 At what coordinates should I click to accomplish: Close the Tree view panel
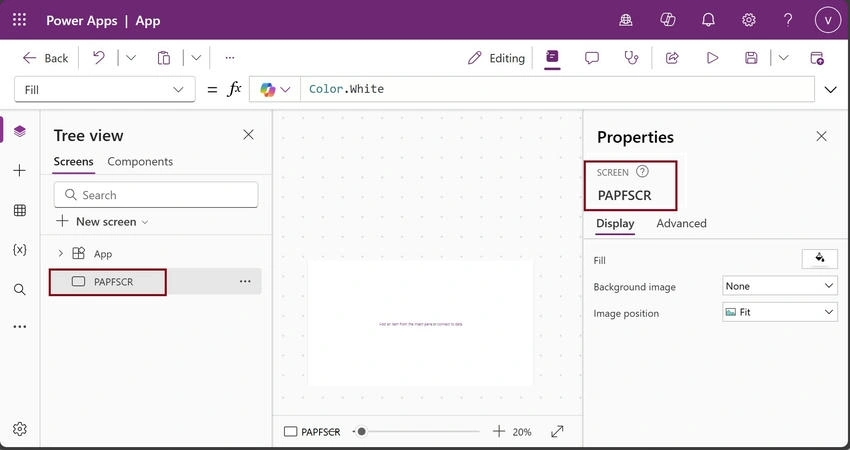point(248,134)
